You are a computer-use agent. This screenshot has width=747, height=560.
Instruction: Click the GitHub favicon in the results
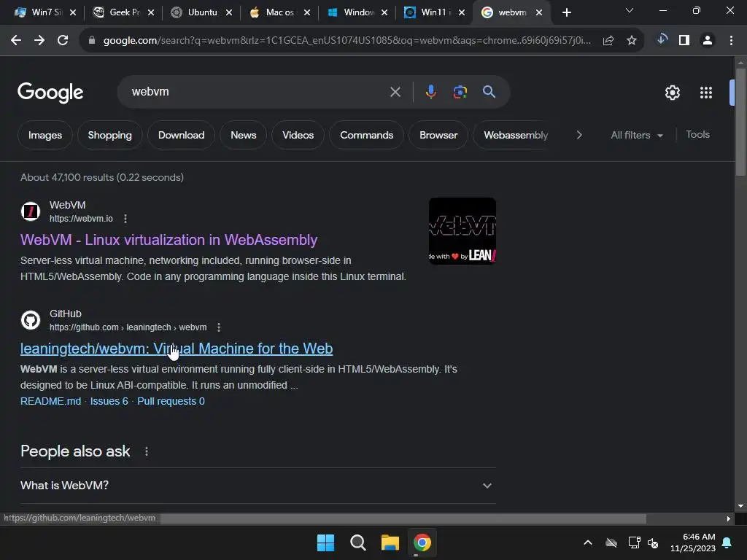pyautogui.click(x=31, y=320)
